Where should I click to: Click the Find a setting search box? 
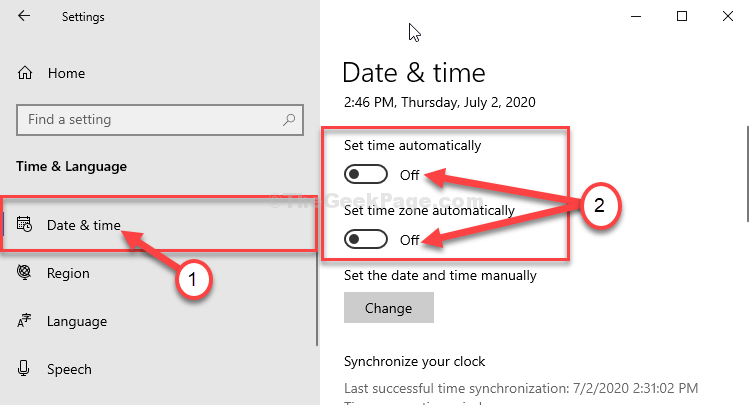pyautogui.click(x=160, y=120)
